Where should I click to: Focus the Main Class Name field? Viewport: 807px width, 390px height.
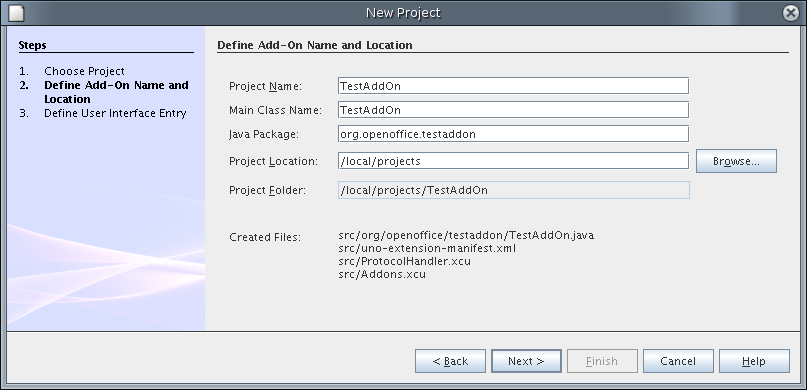point(513,110)
